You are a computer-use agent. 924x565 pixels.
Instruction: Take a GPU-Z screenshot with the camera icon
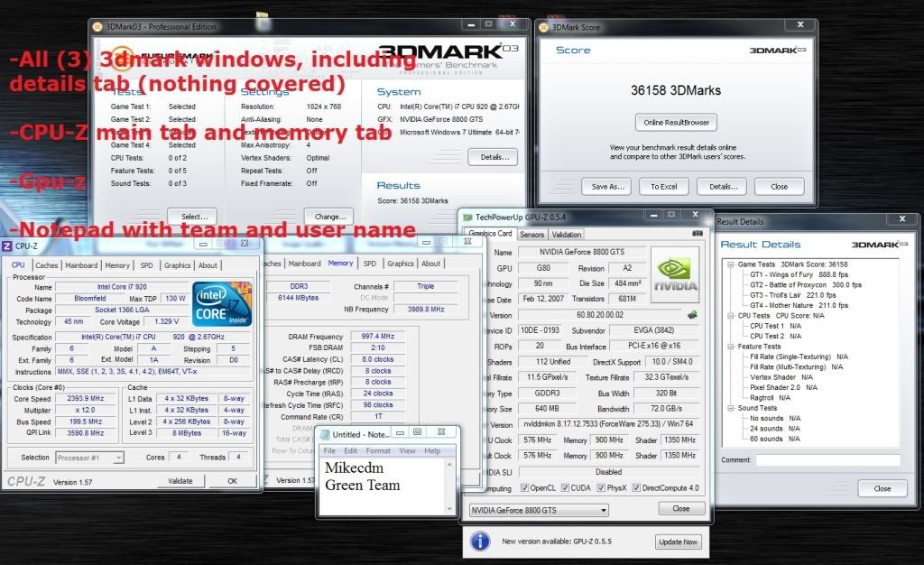click(x=698, y=234)
